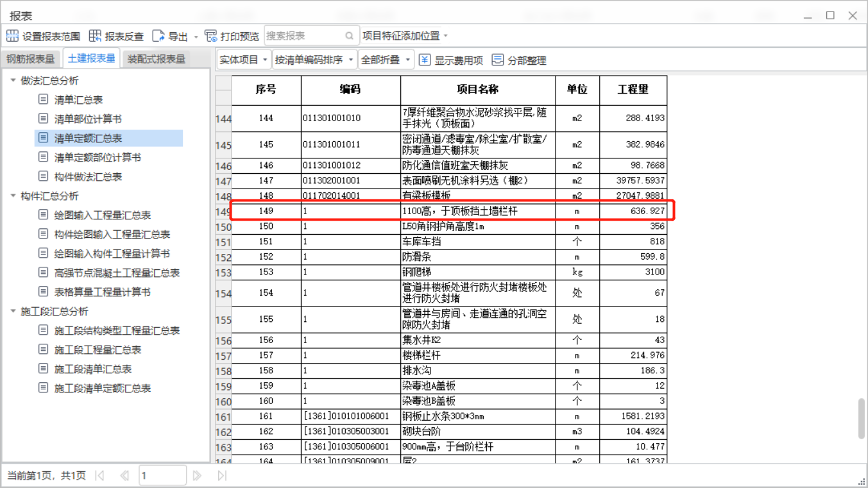Click the page number input field

[162, 475]
